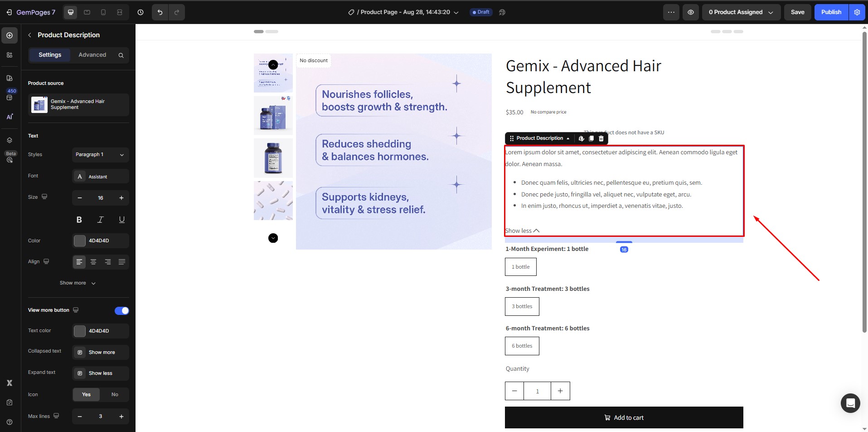
Task: Click the undo arrow icon
Action: click(160, 12)
